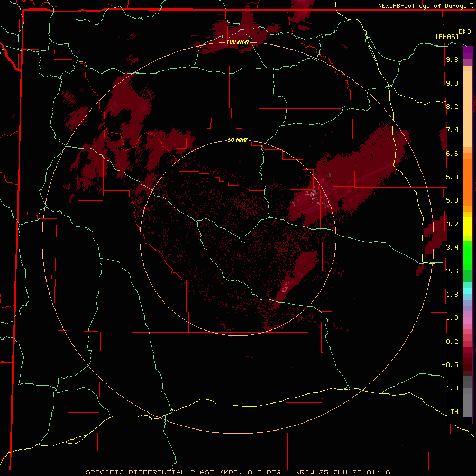This screenshot has height=476, width=476.
Task: Click the purple top segment of color bar
Action: tap(467, 53)
